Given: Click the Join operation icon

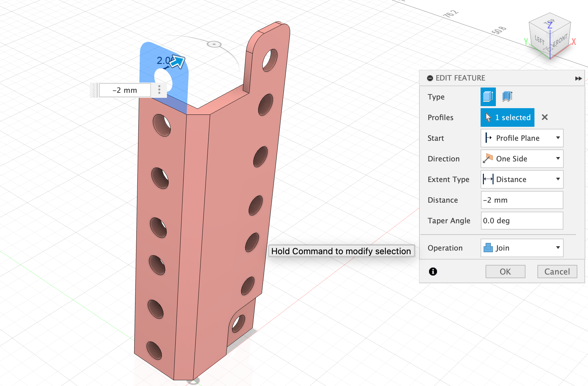Looking at the screenshot, I should pyautogui.click(x=488, y=248).
